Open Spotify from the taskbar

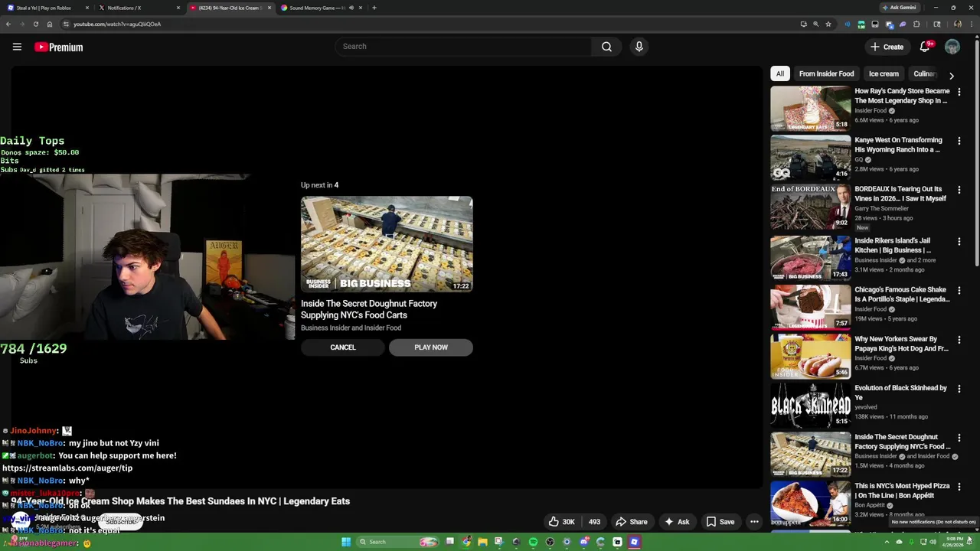[533, 542]
